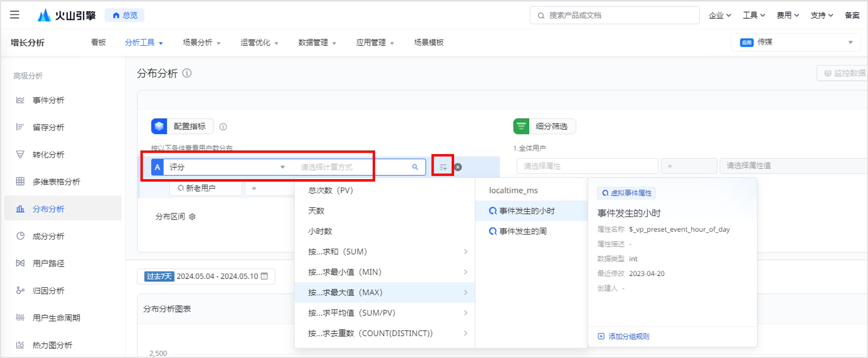
Task: Click the green 细分筛选 filter icon
Action: [x=521, y=126]
